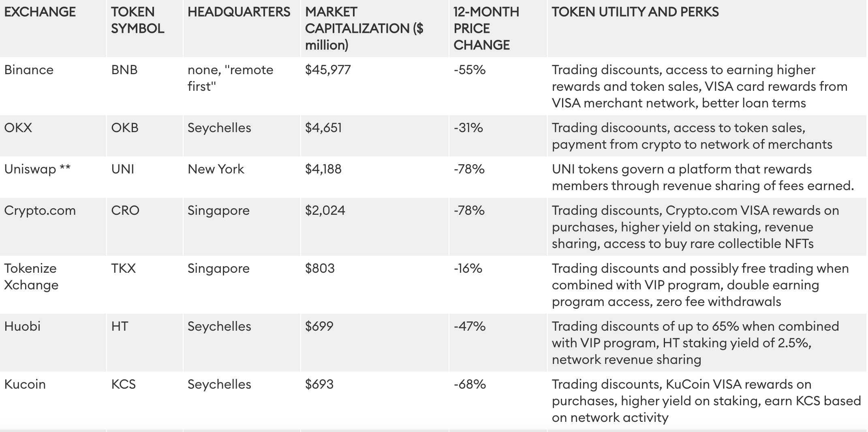
Task: Click the HEADQUARTERS column header
Action: coord(239,12)
